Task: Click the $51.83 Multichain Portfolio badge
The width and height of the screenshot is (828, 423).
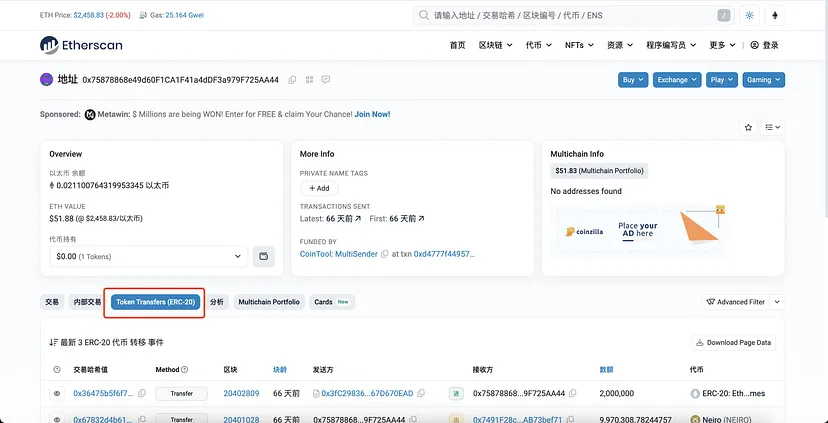Action: 599,171
